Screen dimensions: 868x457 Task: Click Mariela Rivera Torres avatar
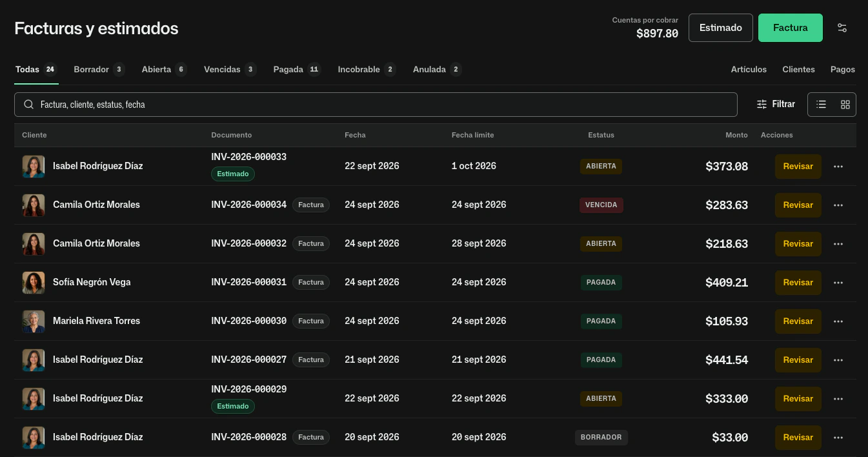coord(34,321)
